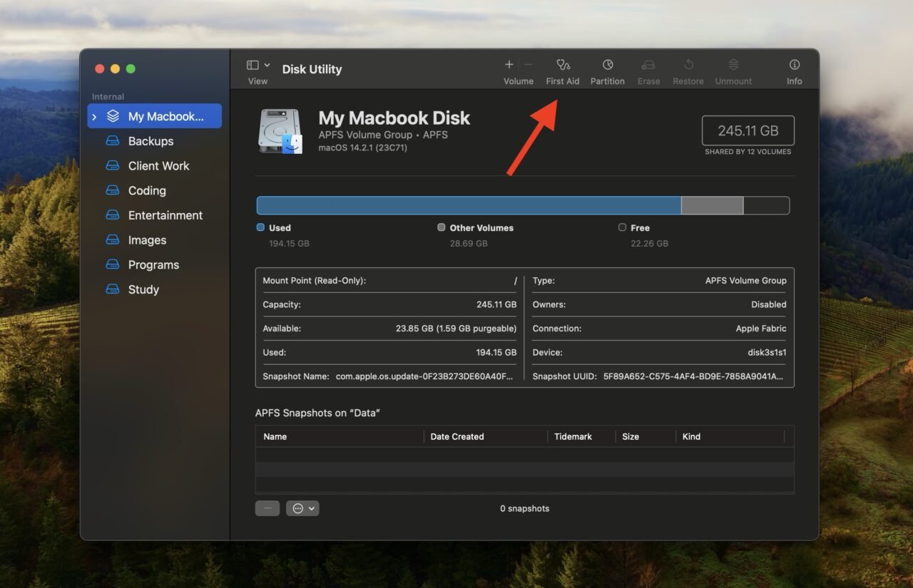Open the Study volume in sidebar
The image size is (913, 588).
[143, 289]
